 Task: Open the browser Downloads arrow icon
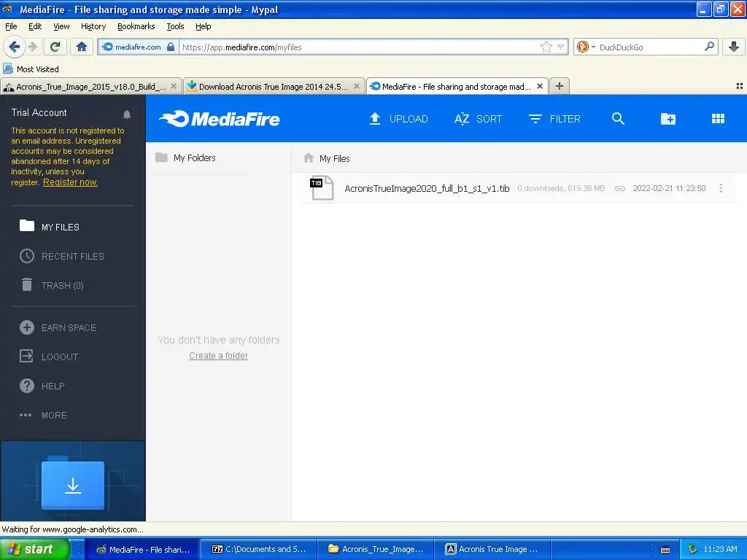click(x=734, y=47)
